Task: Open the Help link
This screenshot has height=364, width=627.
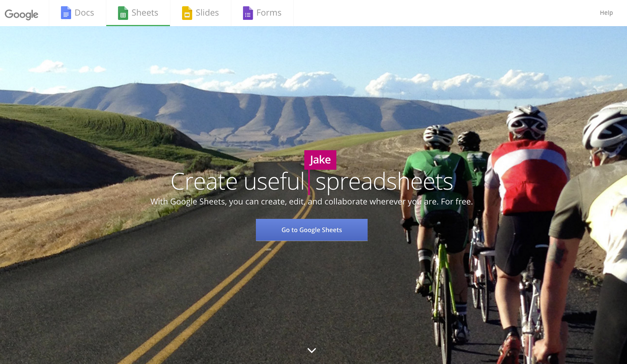Action: [606, 13]
